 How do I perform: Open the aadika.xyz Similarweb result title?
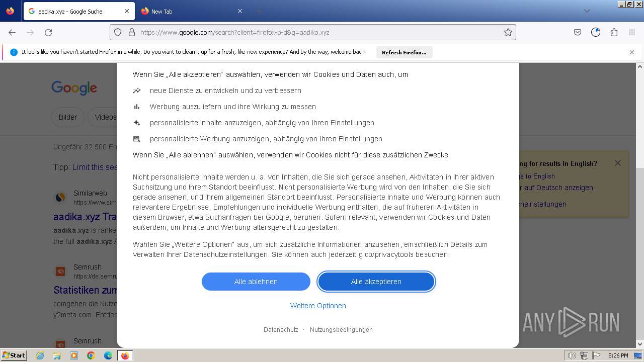click(85, 217)
